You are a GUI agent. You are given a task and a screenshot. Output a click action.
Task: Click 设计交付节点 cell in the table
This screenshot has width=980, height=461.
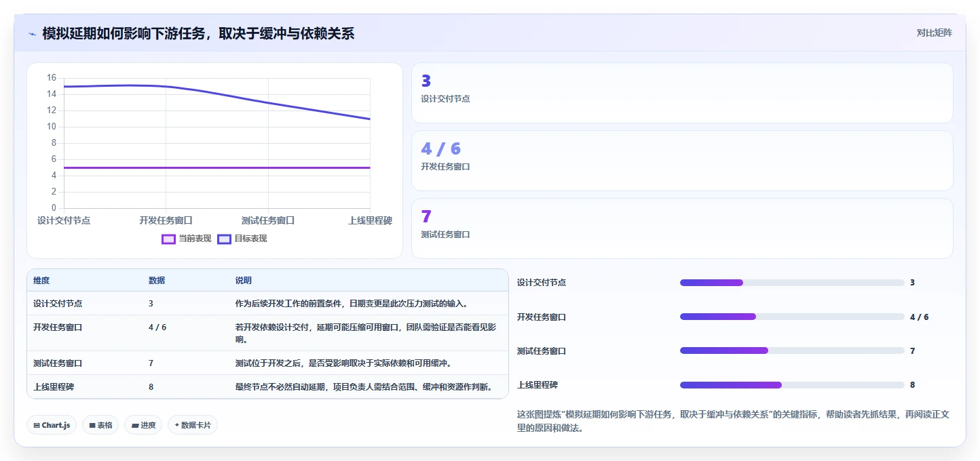click(x=58, y=304)
